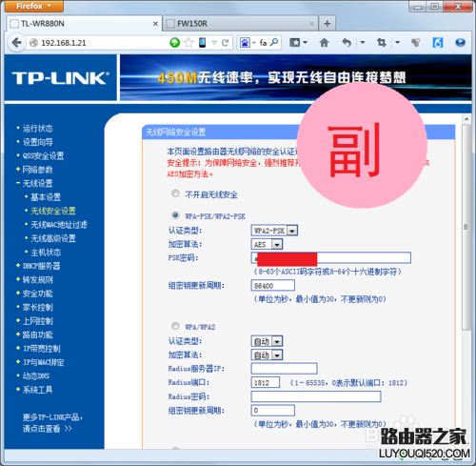Open 无线安全设置 in the sidebar
The width and height of the screenshot is (476, 466).
click(53, 211)
